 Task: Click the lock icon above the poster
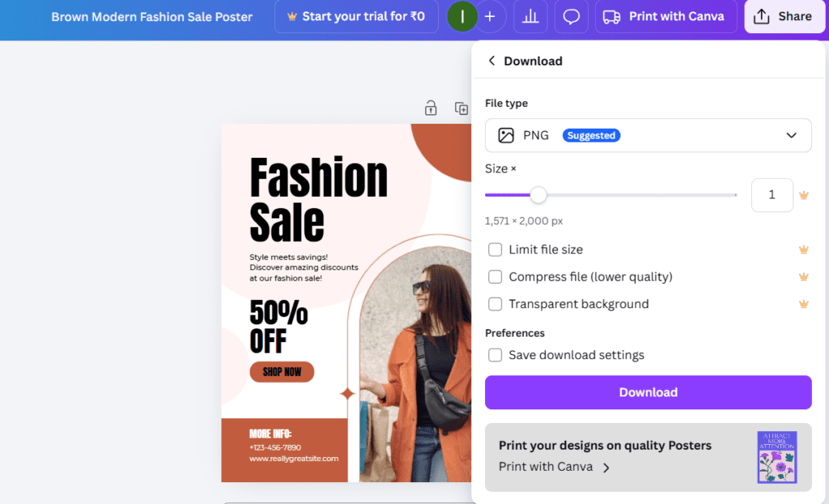pos(431,108)
